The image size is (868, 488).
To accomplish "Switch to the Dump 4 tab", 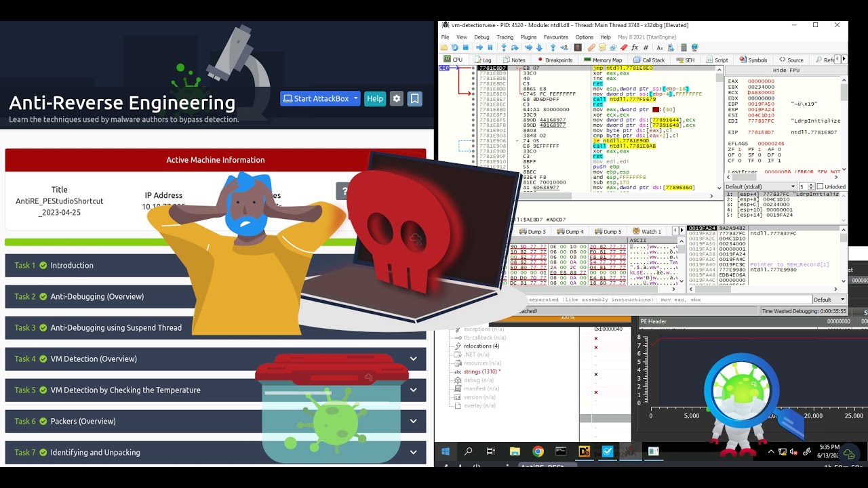I will tap(570, 232).
